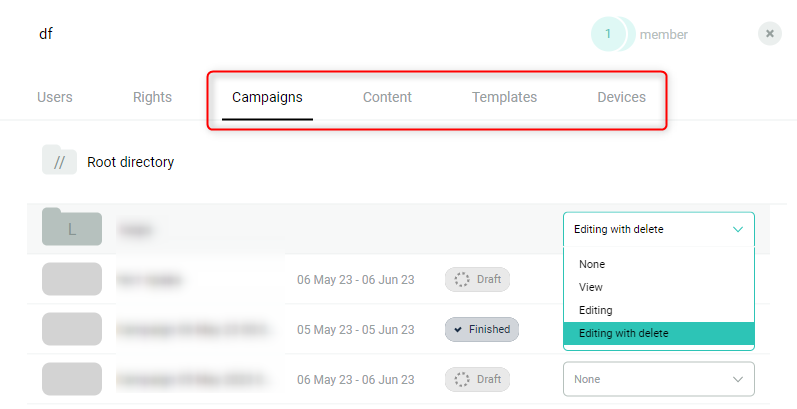This screenshot has width=797, height=409.
Task: Select the Editing permission option
Action: point(594,310)
